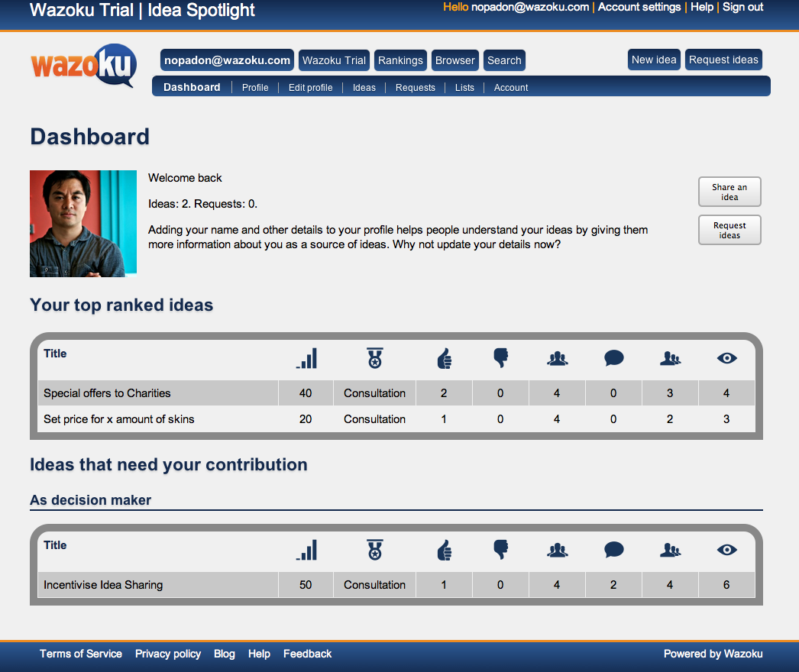Open the nopadon@wazoku.com navigation tab
Screen dimensions: 799x672
[x=227, y=60]
